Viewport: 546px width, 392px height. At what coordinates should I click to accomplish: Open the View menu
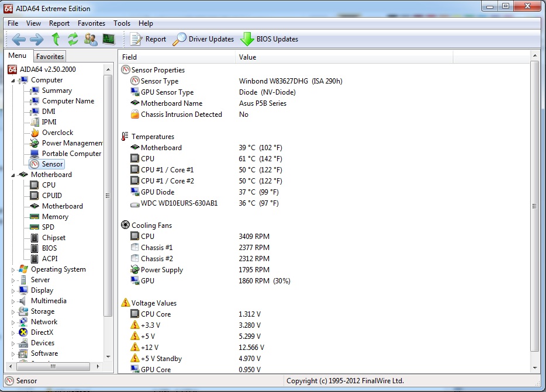click(33, 23)
